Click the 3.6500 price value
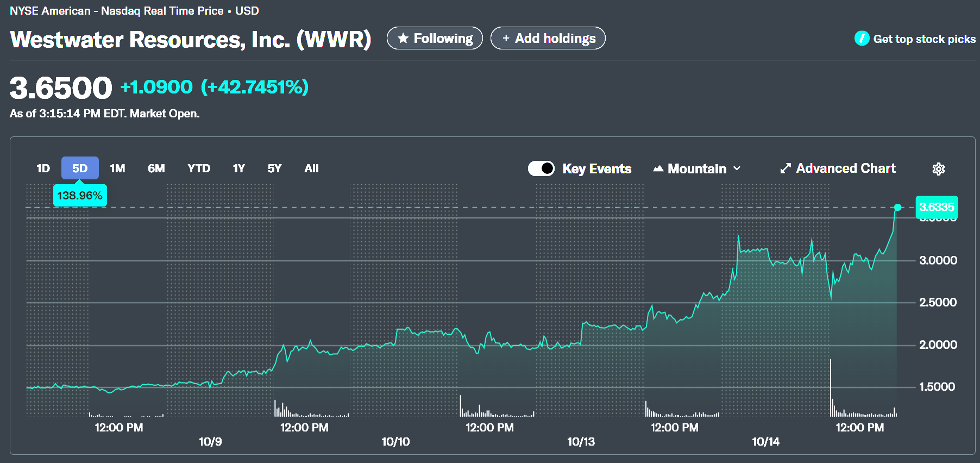This screenshot has width=980, height=463. (x=61, y=88)
